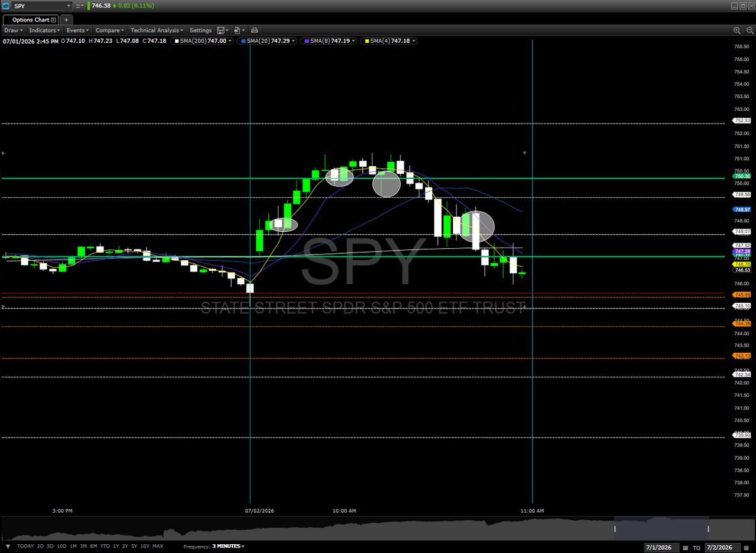
Task: Set range to 3M
Action: click(84, 546)
